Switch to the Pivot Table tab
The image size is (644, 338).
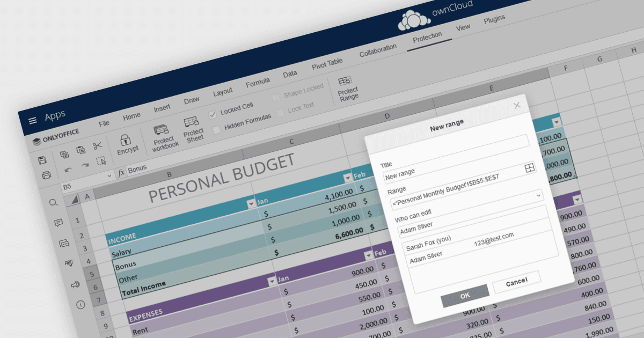click(327, 64)
